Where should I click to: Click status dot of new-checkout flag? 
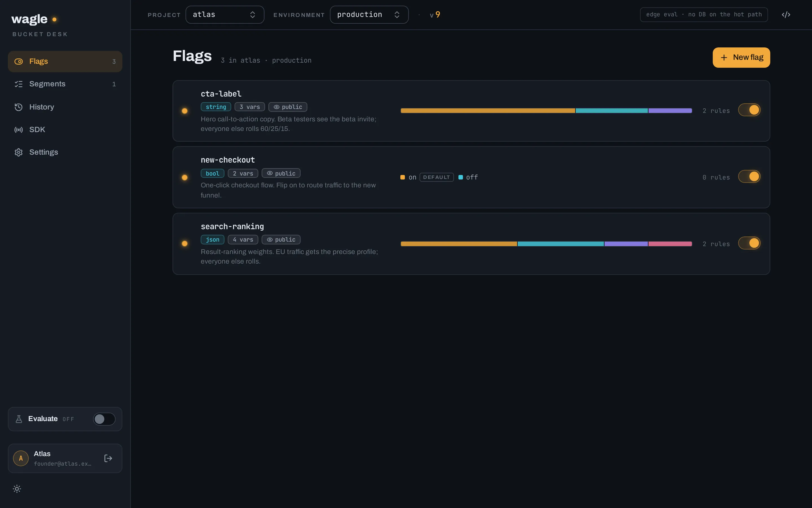(x=185, y=178)
